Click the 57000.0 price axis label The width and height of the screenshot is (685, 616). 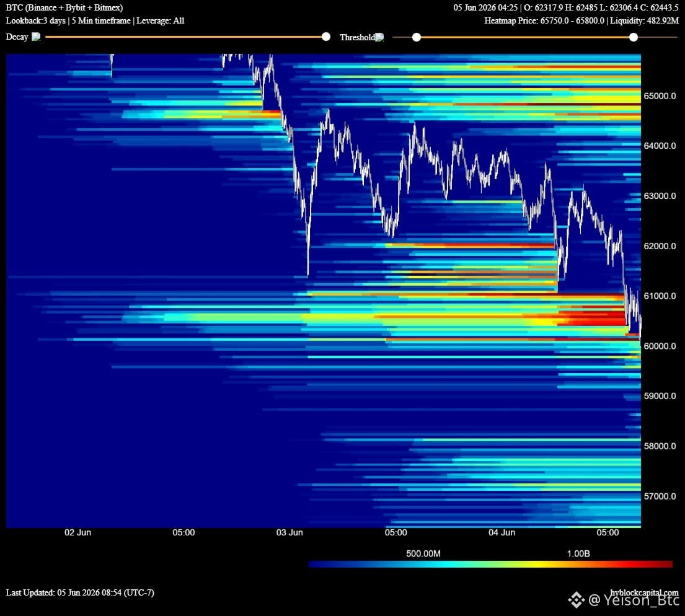(660, 496)
